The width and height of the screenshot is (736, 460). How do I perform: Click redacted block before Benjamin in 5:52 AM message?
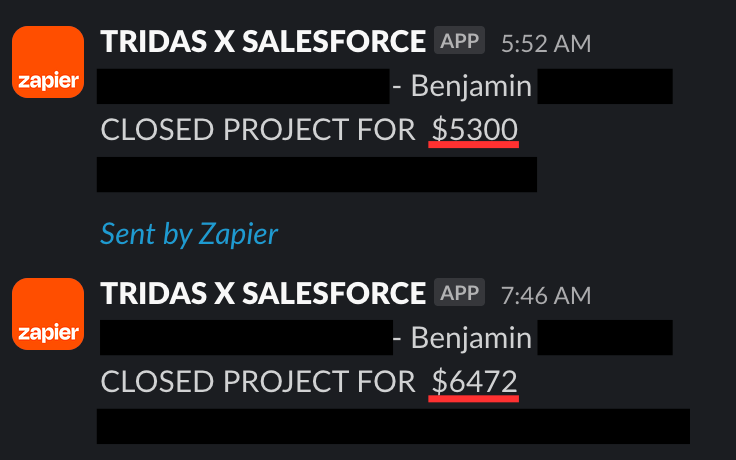pos(243,86)
